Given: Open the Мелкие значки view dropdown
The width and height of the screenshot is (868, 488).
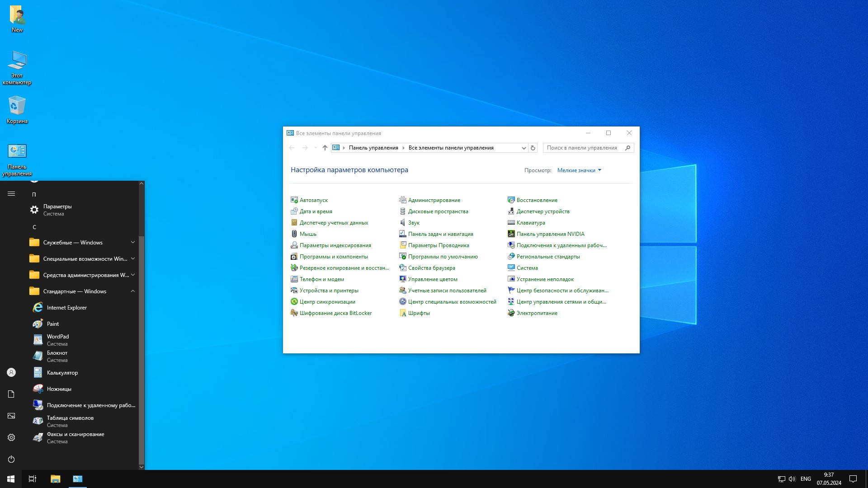Looking at the screenshot, I should coord(579,170).
